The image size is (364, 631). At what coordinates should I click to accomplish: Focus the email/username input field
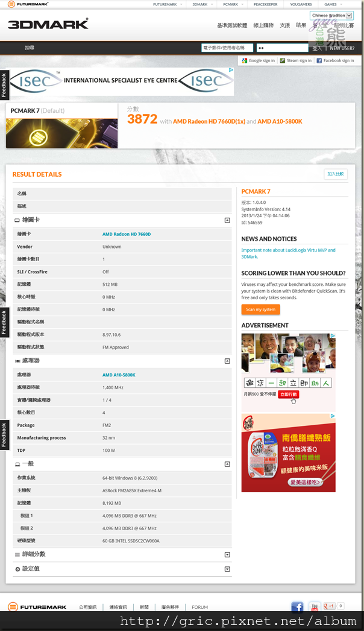pyautogui.click(x=227, y=48)
